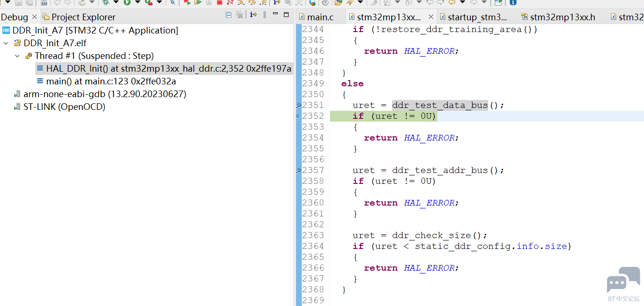This screenshot has height=306, width=644.
Task: Open dropdown next to green Run icon
Action: coord(137,2)
